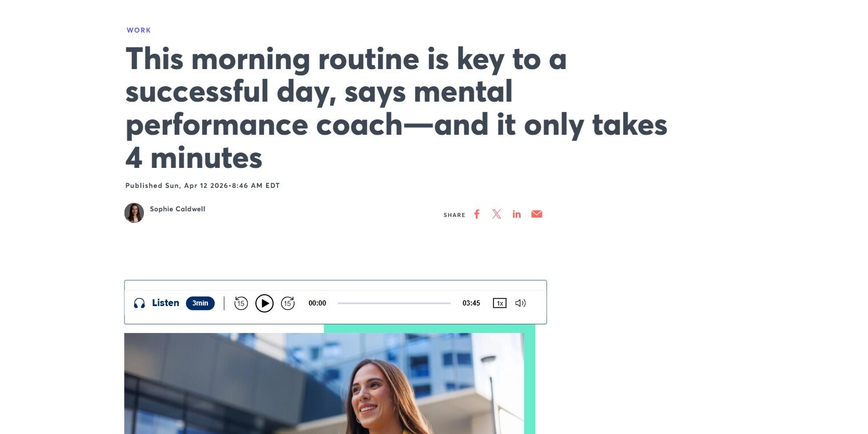Viewport: 868px width, 434px height.
Task: Skip audio forward 15 seconds
Action: [x=288, y=303]
